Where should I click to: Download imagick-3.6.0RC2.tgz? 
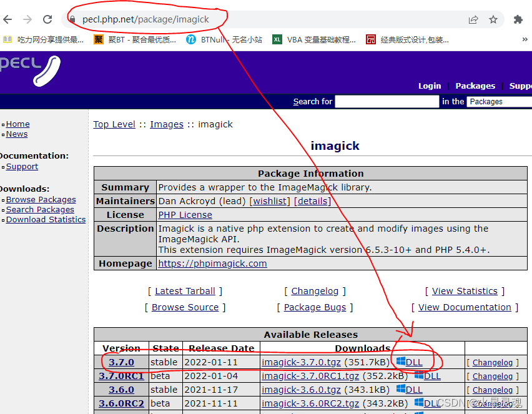tap(310, 403)
